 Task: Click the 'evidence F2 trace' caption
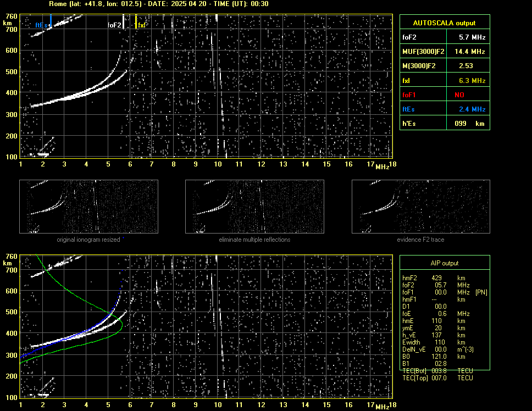pos(420,240)
